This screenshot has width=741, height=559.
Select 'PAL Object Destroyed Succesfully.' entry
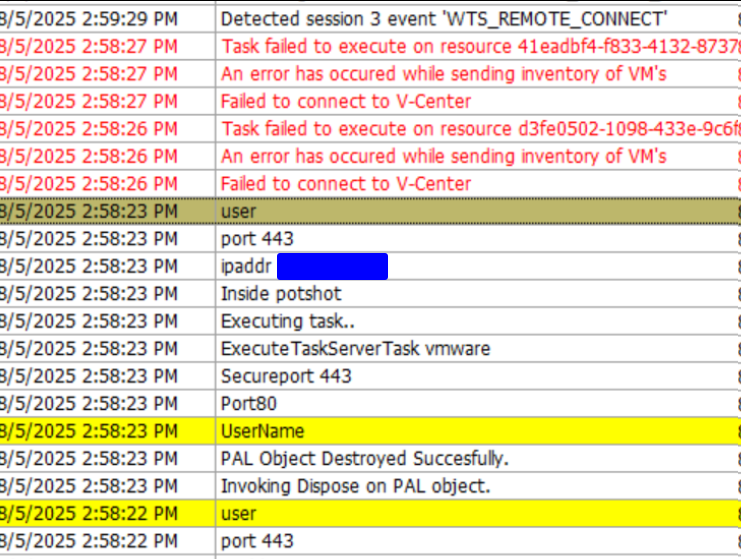click(x=365, y=459)
